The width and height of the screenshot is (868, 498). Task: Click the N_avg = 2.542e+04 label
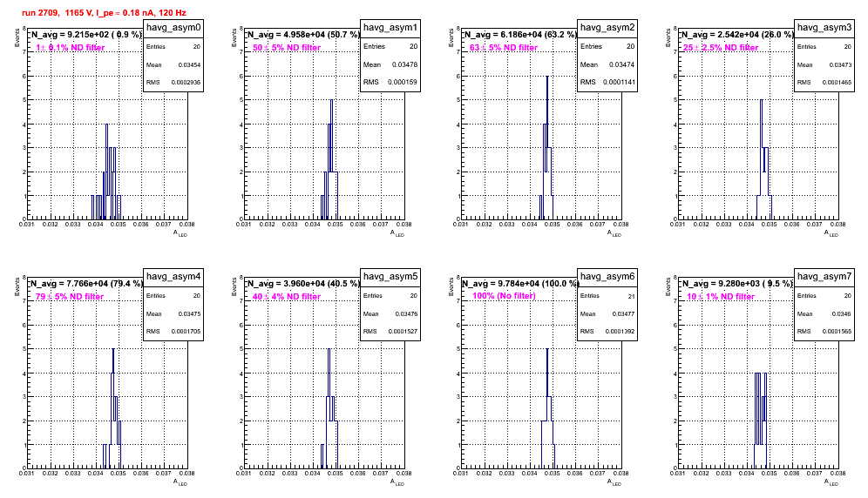pos(737,34)
